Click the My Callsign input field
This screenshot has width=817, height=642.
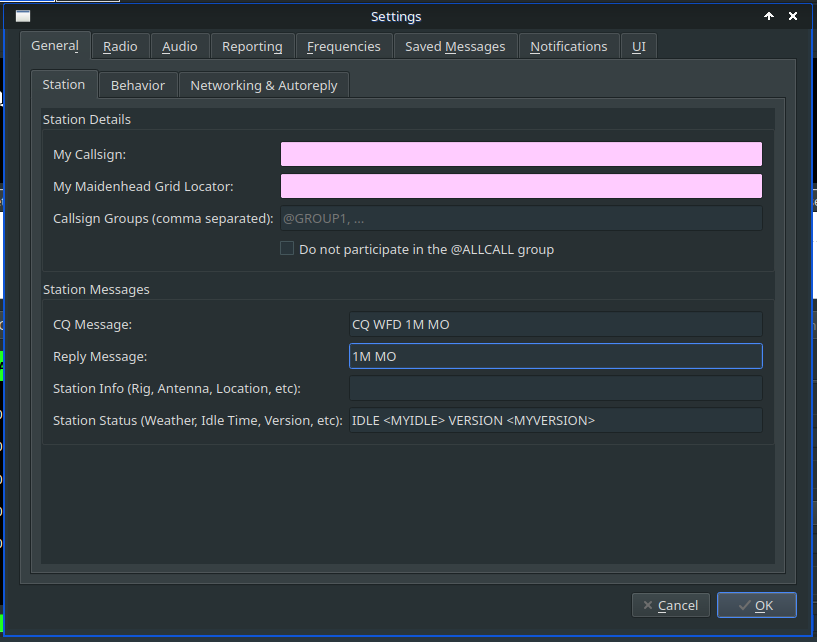[x=521, y=154]
